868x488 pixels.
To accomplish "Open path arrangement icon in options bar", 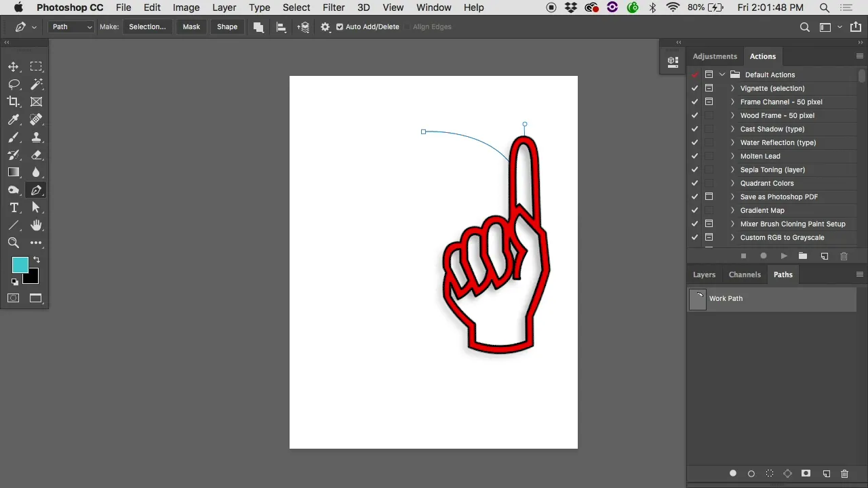I will click(303, 27).
